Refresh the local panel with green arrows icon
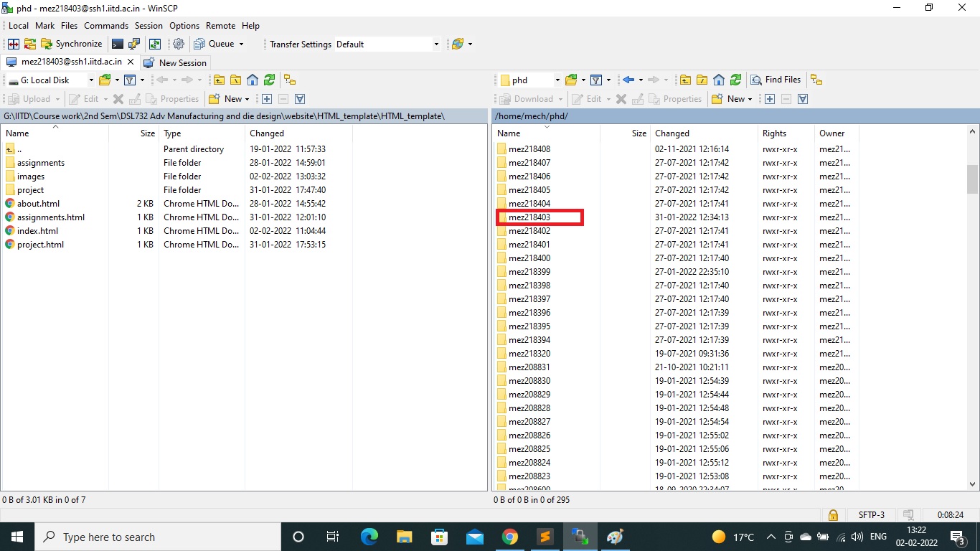The width and height of the screenshot is (980, 551). (x=269, y=80)
